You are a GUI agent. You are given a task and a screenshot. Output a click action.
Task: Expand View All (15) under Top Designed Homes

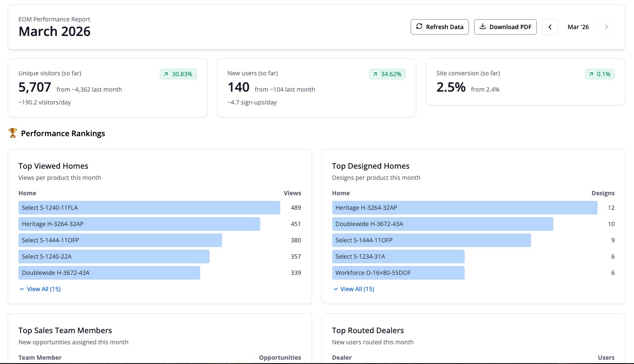coord(354,289)
